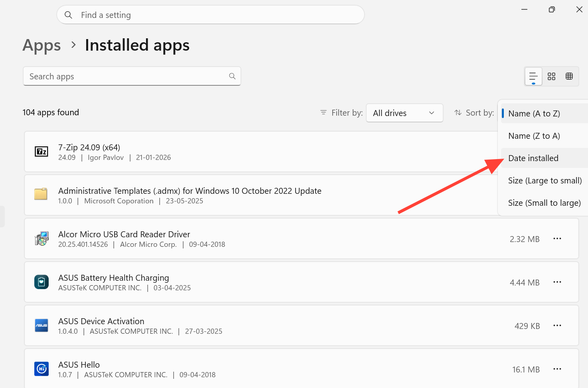588x388 pixels.
Task: Select Alcor Micro USB Card Reader Driver name
Action: pos(124,234)
